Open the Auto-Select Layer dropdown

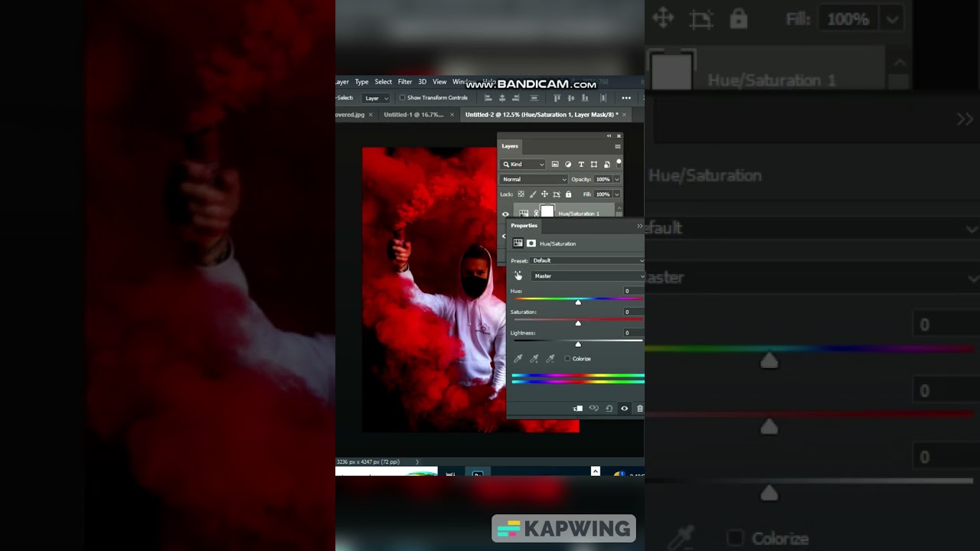click(x=376, y=98)
